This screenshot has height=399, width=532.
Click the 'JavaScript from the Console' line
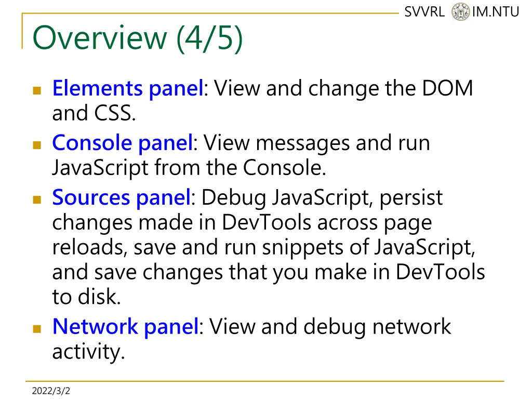coord(189,168)
